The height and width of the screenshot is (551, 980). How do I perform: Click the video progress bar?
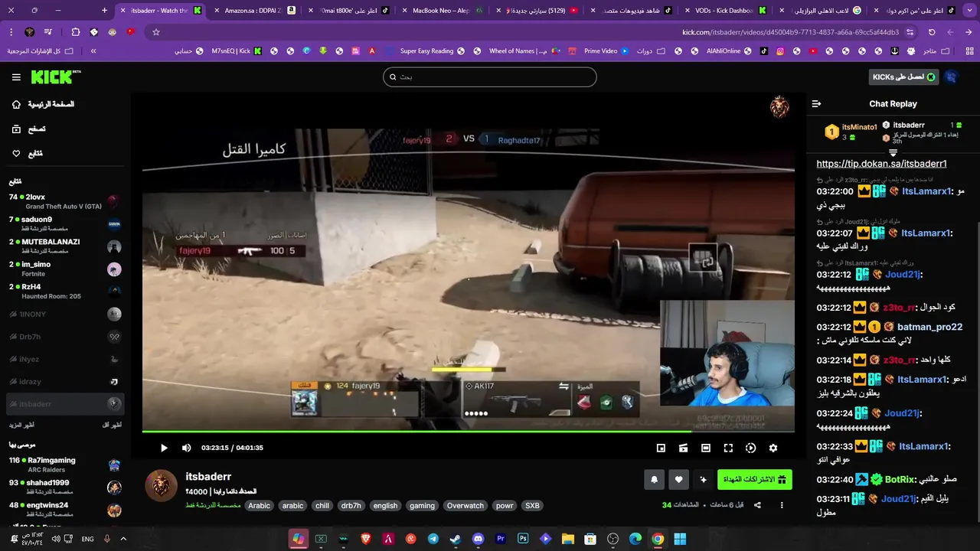[x=468, y=432]
